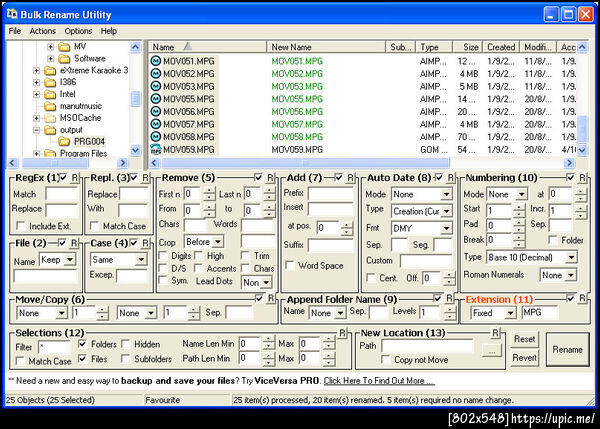This screenshot has height=429, width=600.
Task: Expand the I386 folder tree node
Action: click(x=37, y=83)
